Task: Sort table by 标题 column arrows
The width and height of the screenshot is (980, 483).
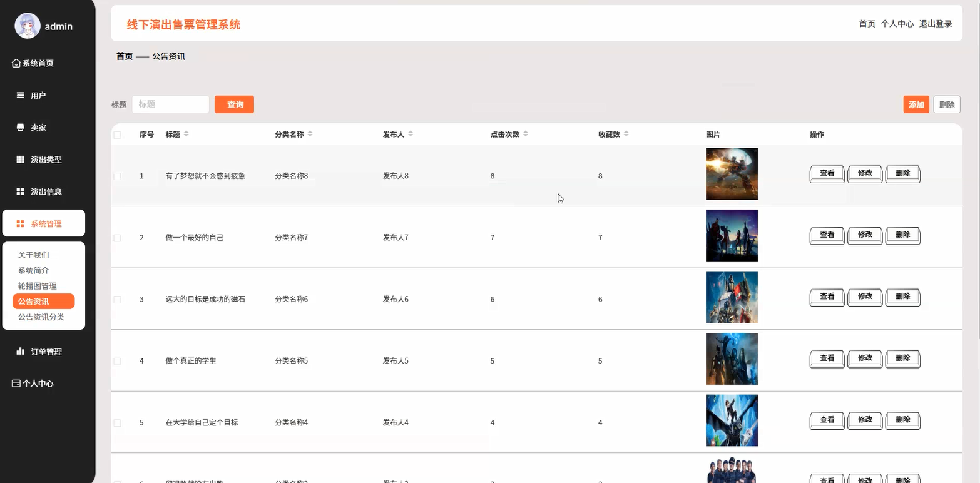Action: 186,134
